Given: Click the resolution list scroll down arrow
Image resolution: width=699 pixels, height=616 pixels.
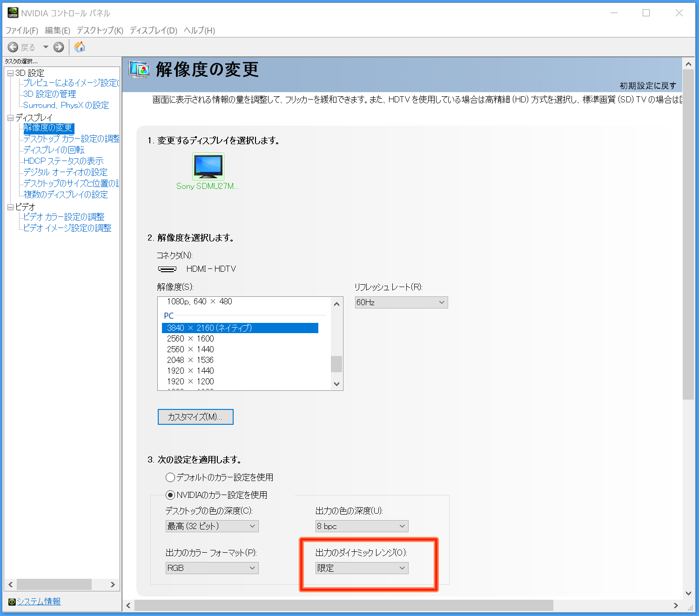Looking at the screenshot, I should pos(337,384).
